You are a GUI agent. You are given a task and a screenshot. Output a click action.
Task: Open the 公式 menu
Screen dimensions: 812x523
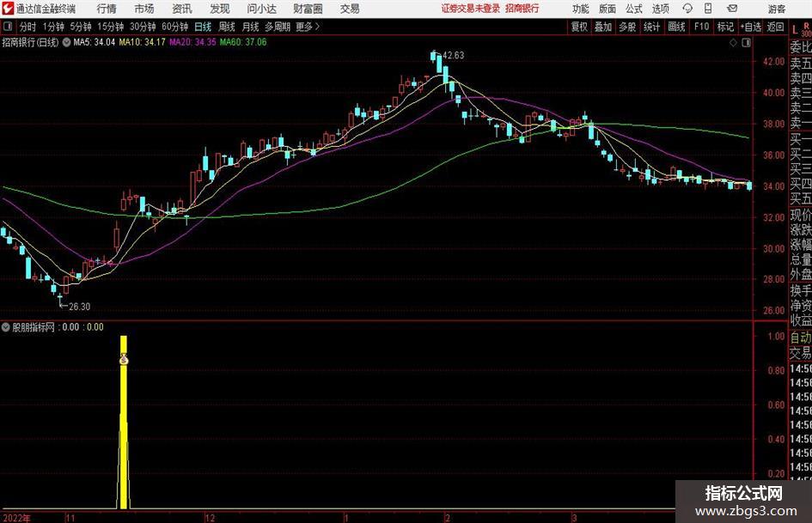[634, 9]
